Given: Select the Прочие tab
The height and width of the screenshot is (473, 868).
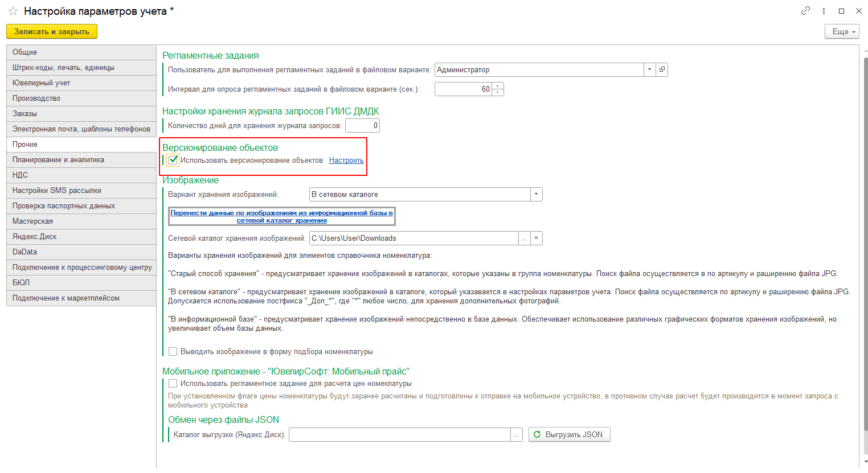Looking at the screenshot, I should (x=81, y=145).
